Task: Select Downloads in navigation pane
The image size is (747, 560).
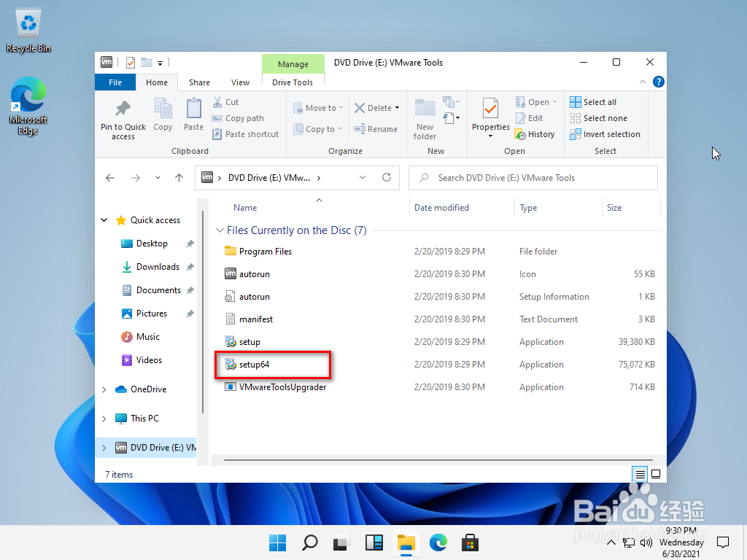Action: click(x=158, y=267)
